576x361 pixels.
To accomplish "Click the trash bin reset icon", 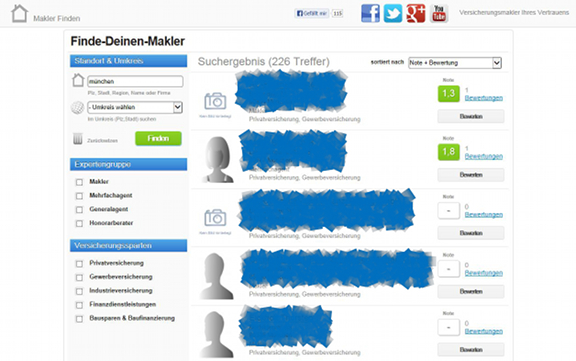I will click(x=78, y=138).
